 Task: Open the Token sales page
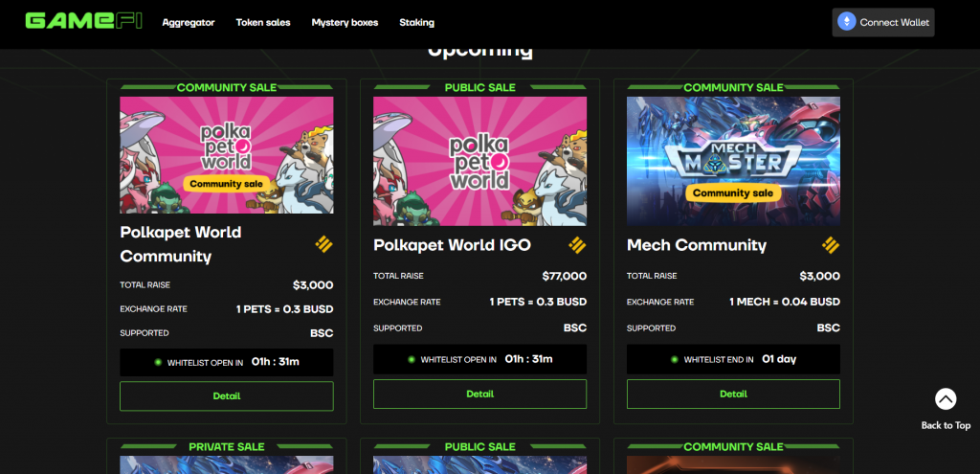pyautogui.click(x=263, y=23)
